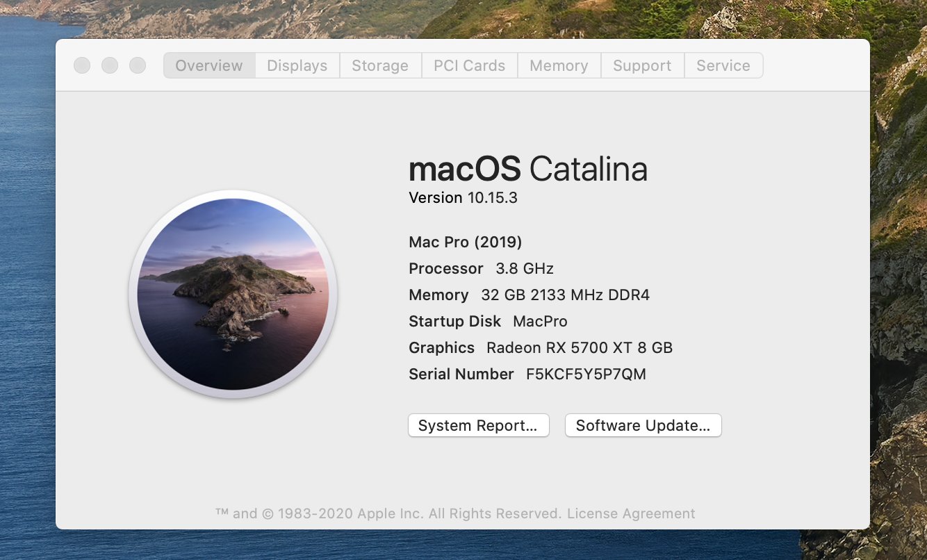Open the License Agreement link
This screenshot has height=560, width=927.
click(631, 513)
